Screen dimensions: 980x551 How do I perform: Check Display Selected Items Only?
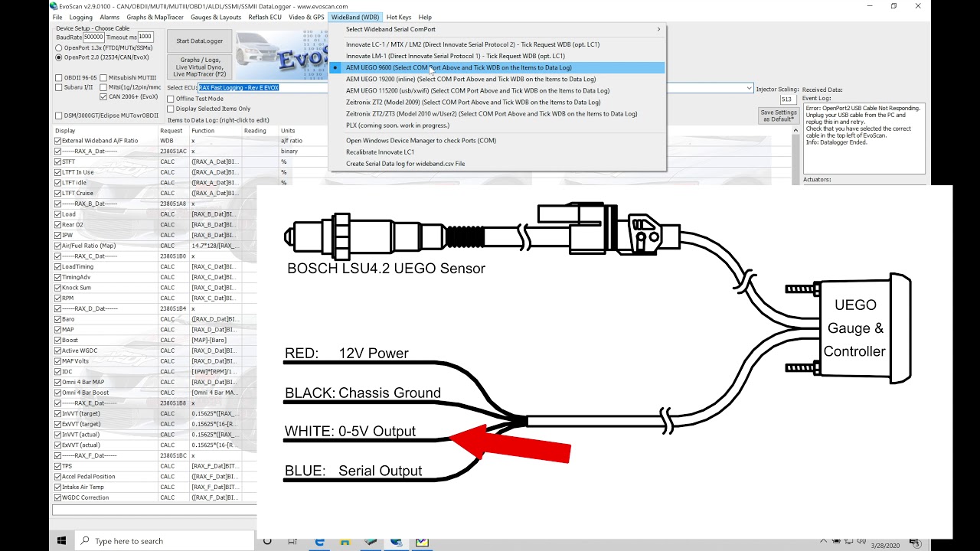171,109
